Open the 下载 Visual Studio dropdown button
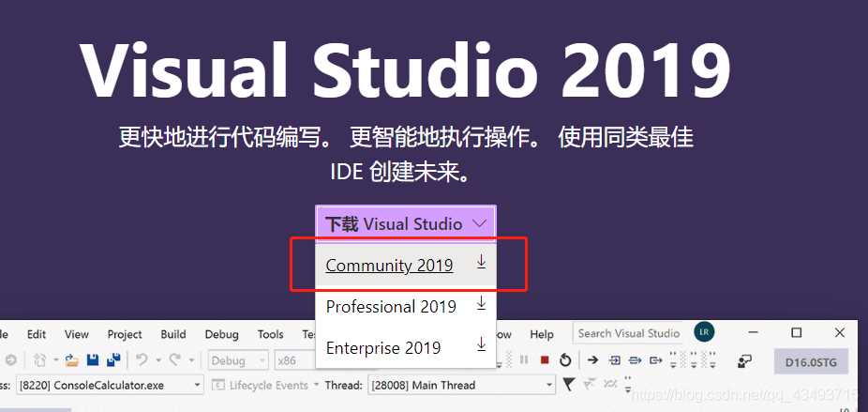 [406, 224]
